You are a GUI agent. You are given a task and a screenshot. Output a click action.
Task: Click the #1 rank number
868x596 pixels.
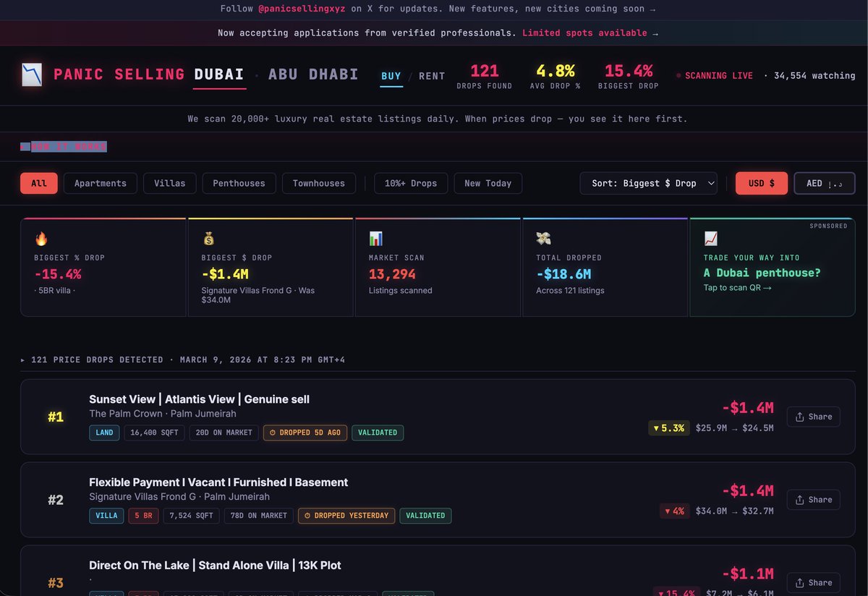pyautogui.click(x=56, y=417)
